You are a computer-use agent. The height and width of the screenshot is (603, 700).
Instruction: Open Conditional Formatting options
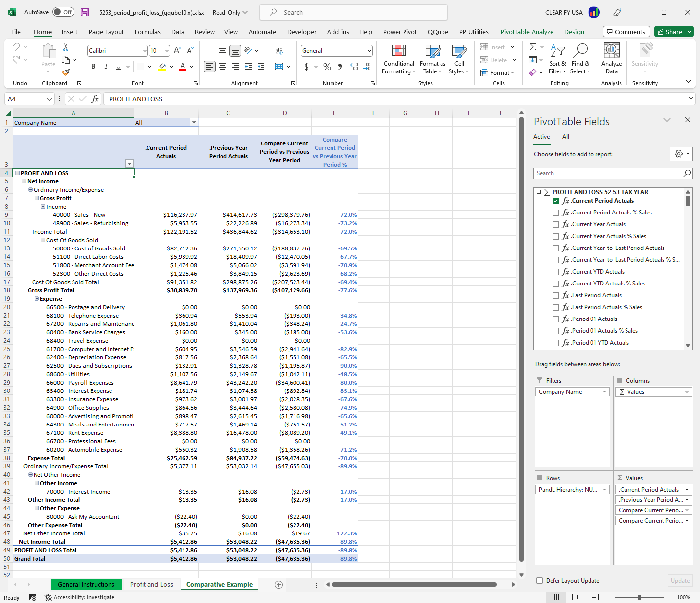pyautogui.click(x=398, y=59)
